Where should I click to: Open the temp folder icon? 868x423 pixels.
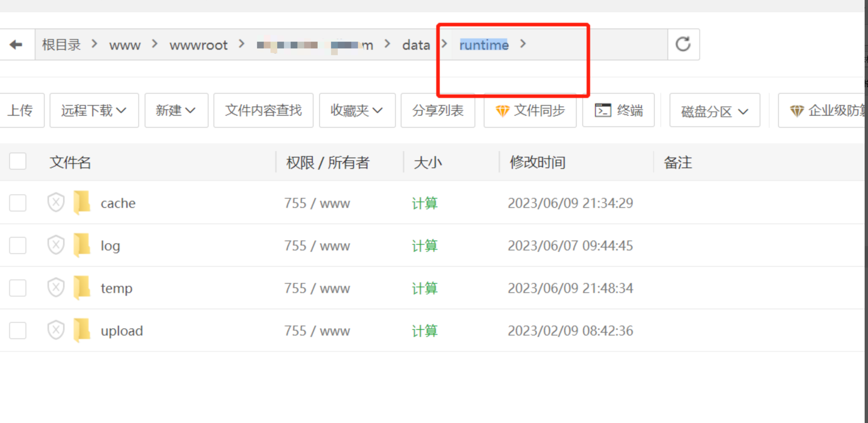pos(82,287)
